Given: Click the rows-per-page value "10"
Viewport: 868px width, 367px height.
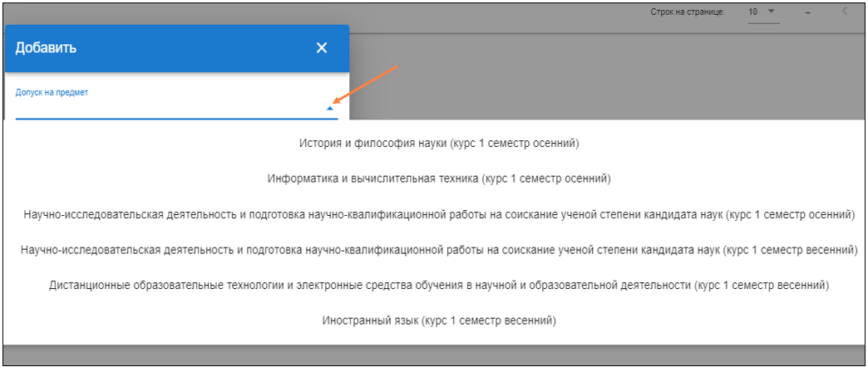Looking at the screenshot, I should click(753, 12).
